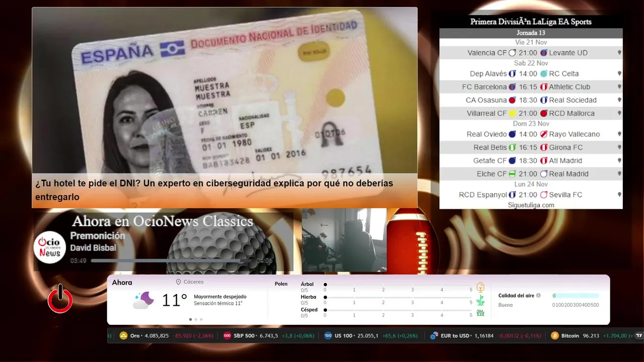Open the Oro price ticker entry
The width and height of the screenshot is (644, 362).
[x=167, y=336]
